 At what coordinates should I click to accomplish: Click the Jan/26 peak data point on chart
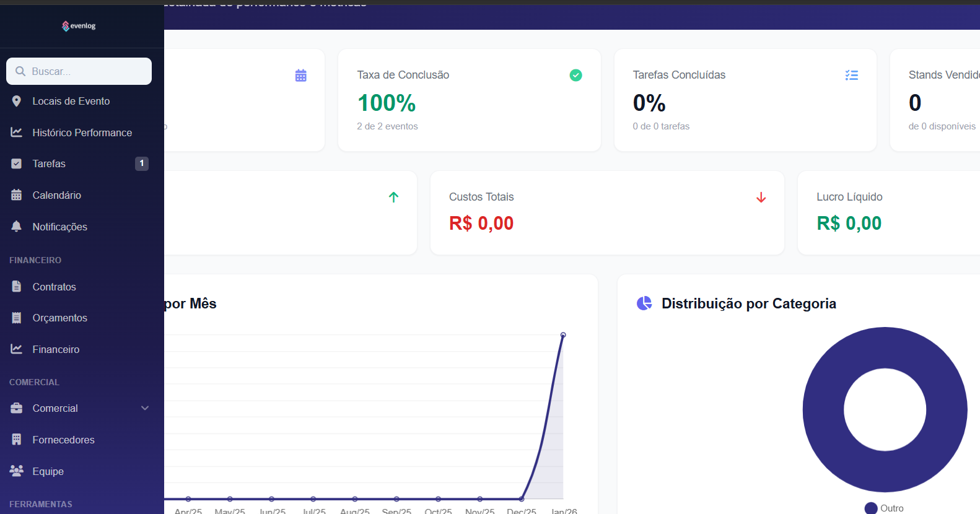pyautogui.click(x=563, y=335)
